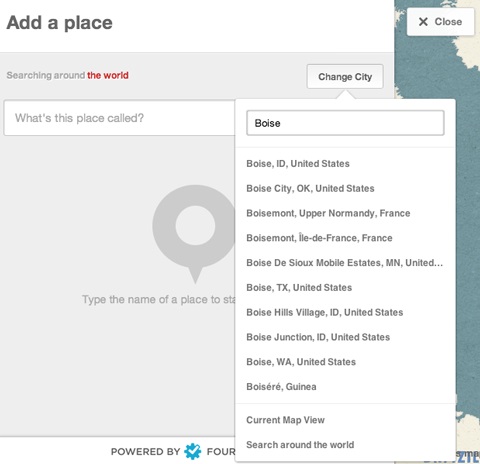Click 'Type the name of a place' hint
Screen dimensions: 480x464
coord(159,299)
